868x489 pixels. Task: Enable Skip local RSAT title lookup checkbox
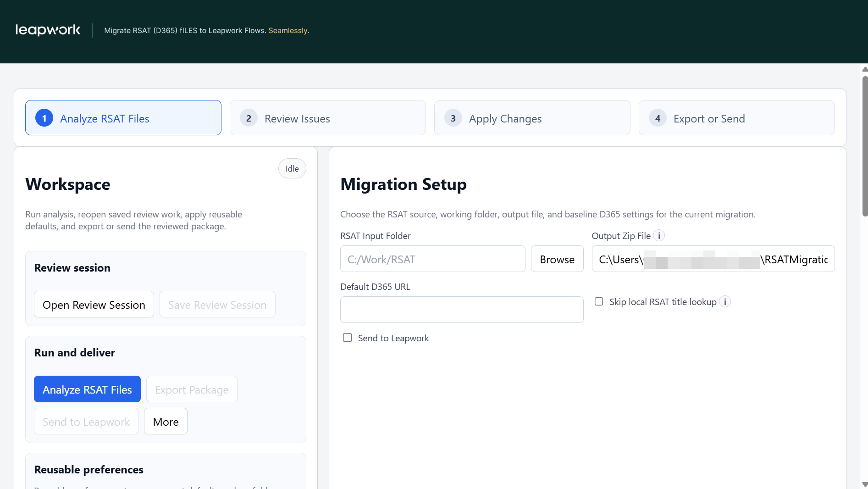coord(599,301)
